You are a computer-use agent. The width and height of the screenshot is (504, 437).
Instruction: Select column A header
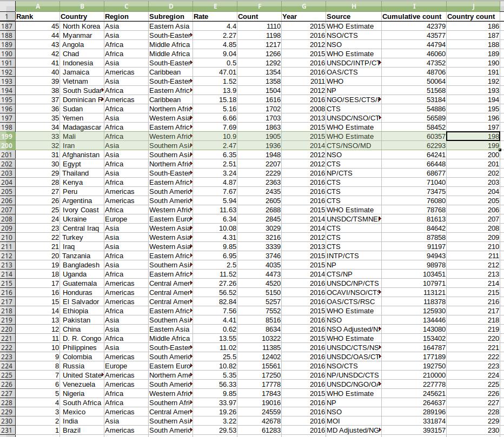coord(38,6)
